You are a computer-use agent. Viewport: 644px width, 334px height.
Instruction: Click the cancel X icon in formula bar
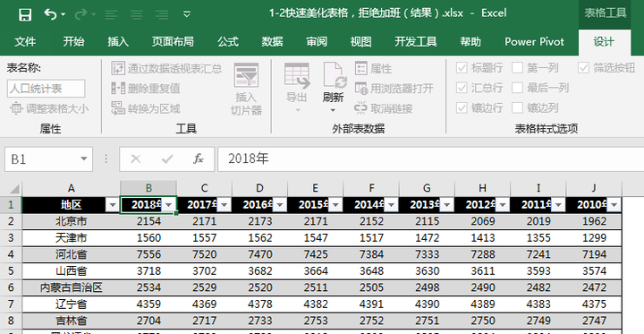(136, 158)
